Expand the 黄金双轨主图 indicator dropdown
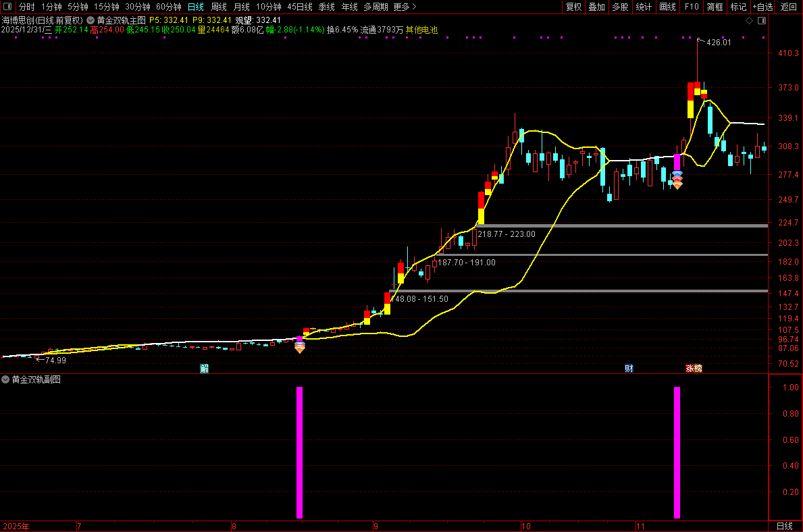 (x=90, y=20)
